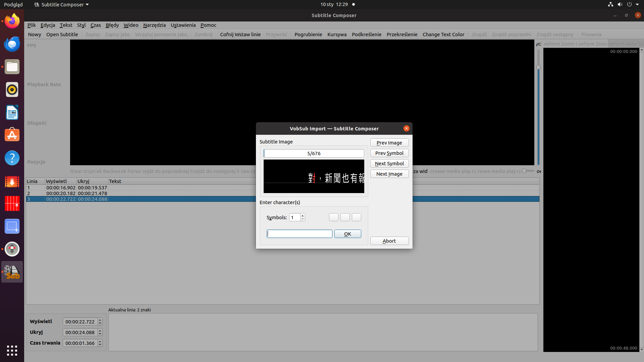Toggle Pogrubienie bold formatting
This screenshot has height=362, width=644.
coord(308,35)
